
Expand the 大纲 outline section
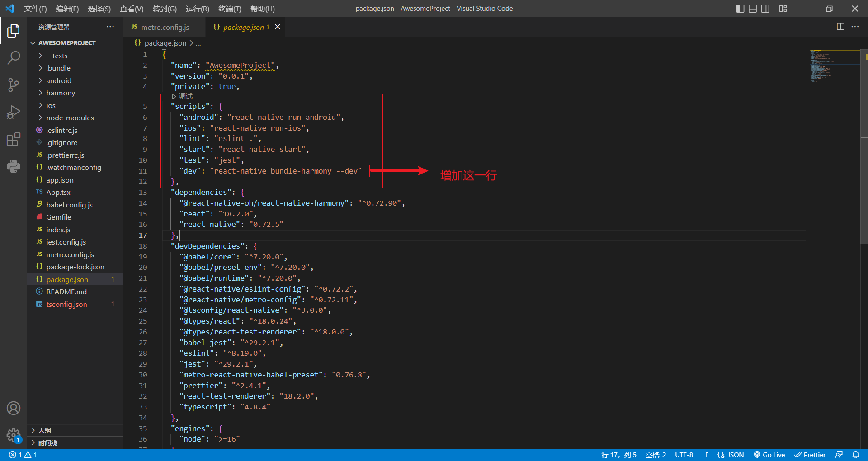(x=75, y=430)
